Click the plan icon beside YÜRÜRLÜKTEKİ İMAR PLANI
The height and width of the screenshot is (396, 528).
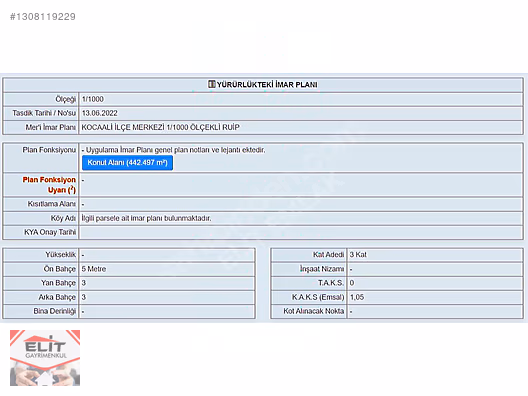211,84
